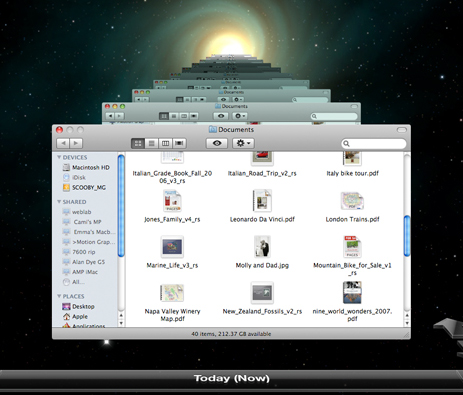Select >Motion Grap... shared computer
Image resolution: width=463 pixels, height=395 pixels.
89,242
